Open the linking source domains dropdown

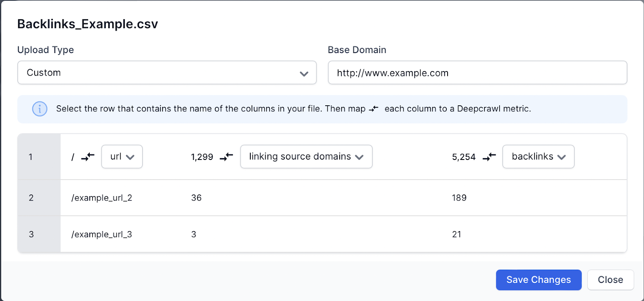point(306,157)
